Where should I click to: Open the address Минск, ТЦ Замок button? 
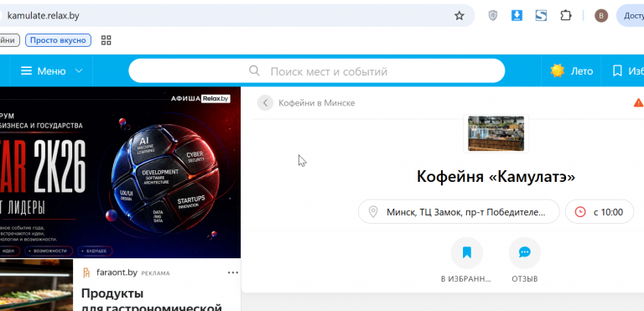click(459, 212)
